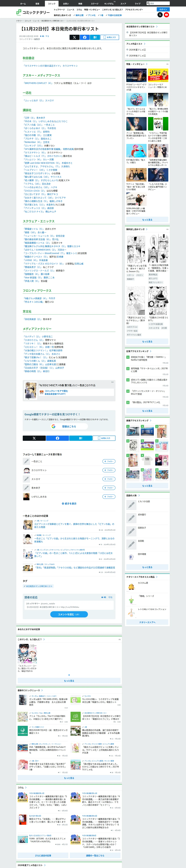Click the pencil placeholder icon beside ストロマ

pos(26,479)
